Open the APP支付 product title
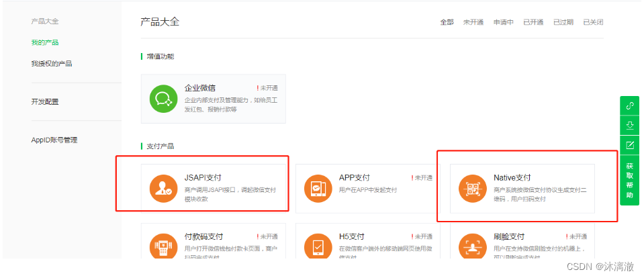 [355, 177]
